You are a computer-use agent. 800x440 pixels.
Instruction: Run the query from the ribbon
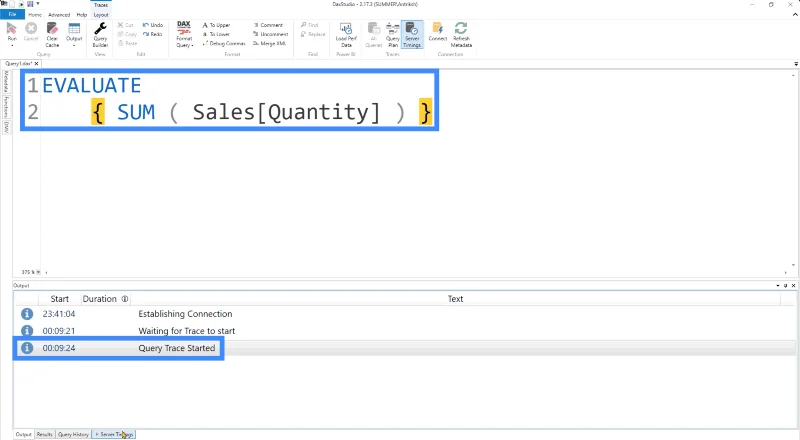(12, 34)
